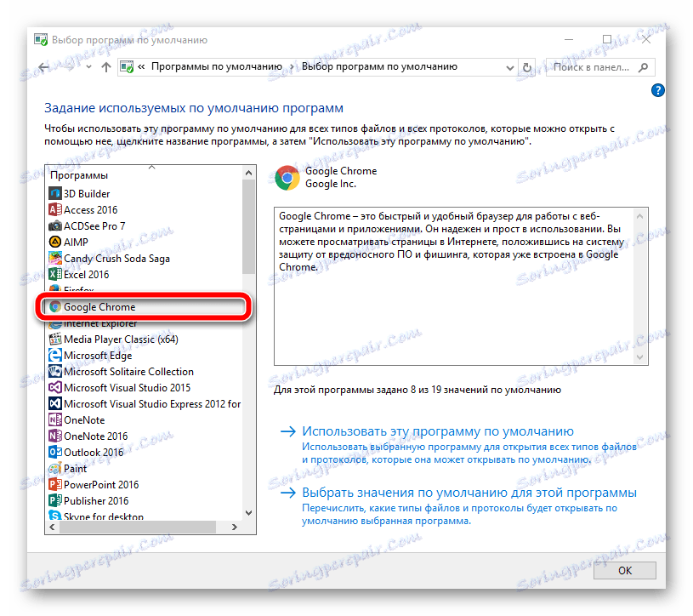Image resolution: width=693 pixels, height=616 pixels.
Task: Click the 3D Builder program icon
Action: click(x=54, y=194)
